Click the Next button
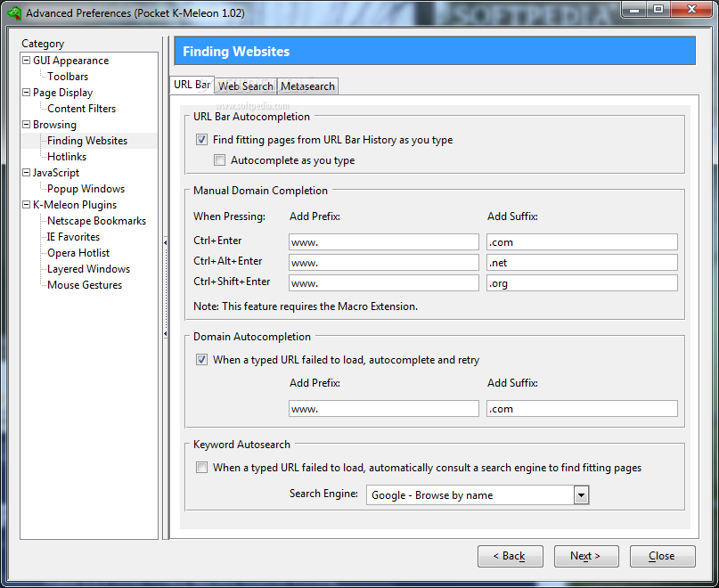 (x=586, y=556)
